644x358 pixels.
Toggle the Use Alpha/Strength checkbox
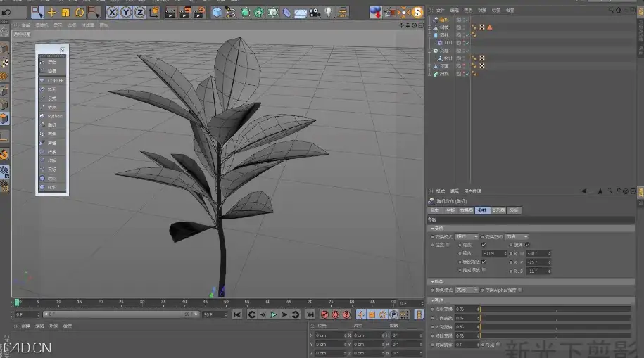pos(520,290)
